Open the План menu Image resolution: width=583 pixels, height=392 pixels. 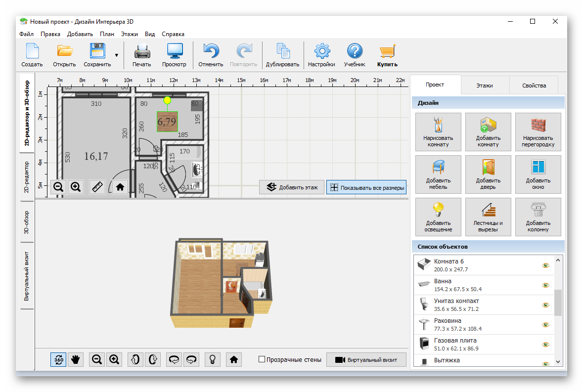107,34
